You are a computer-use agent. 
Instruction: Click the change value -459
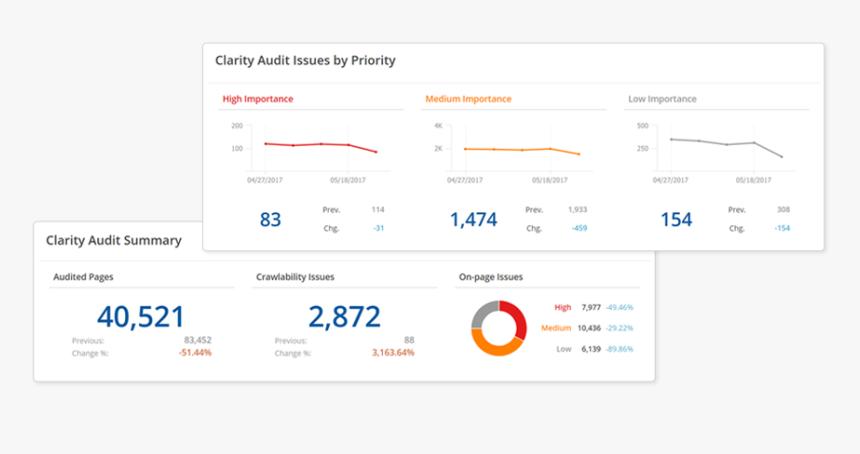[x=579, y=228]
